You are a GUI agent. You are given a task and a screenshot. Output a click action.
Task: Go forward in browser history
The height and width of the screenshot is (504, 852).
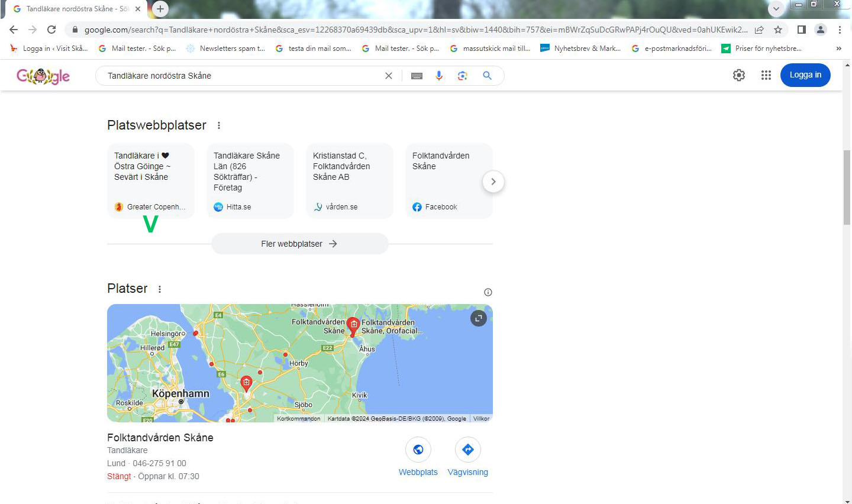coord(33,30)
